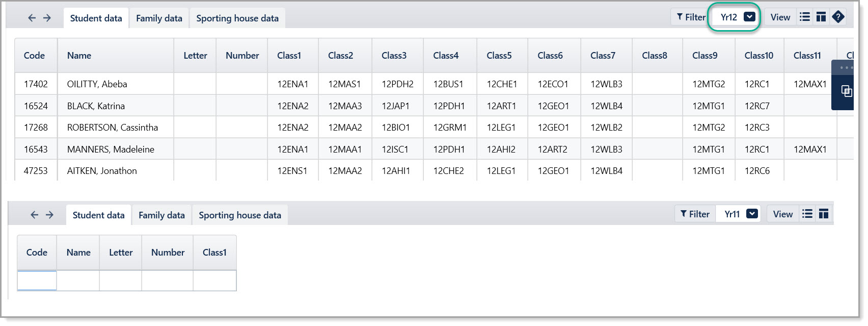Select table view icon in the bottom panel
868x326 pixels.
point(823,214)
